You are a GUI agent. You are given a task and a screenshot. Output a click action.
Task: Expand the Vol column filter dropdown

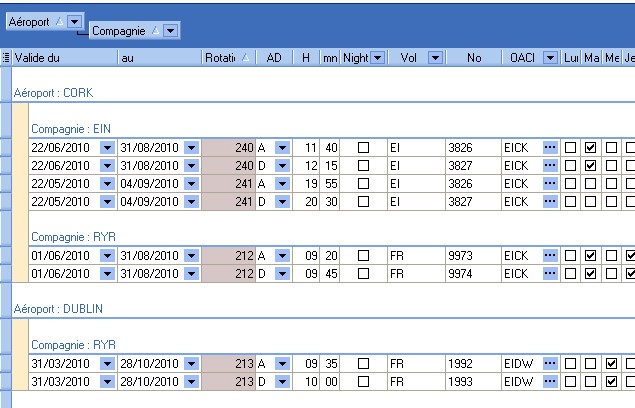pyautogui.click(x=435, y=58)
